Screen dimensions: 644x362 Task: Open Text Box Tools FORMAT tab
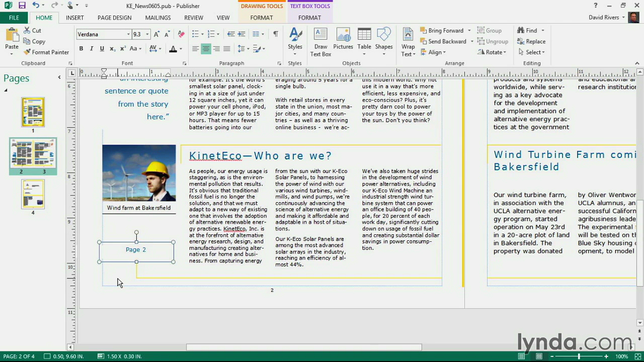309,18
